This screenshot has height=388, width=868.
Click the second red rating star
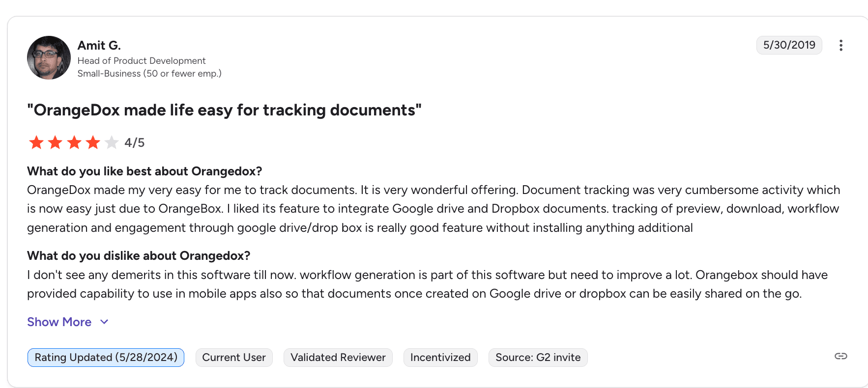pyautogui.click(x=55, y=142)
